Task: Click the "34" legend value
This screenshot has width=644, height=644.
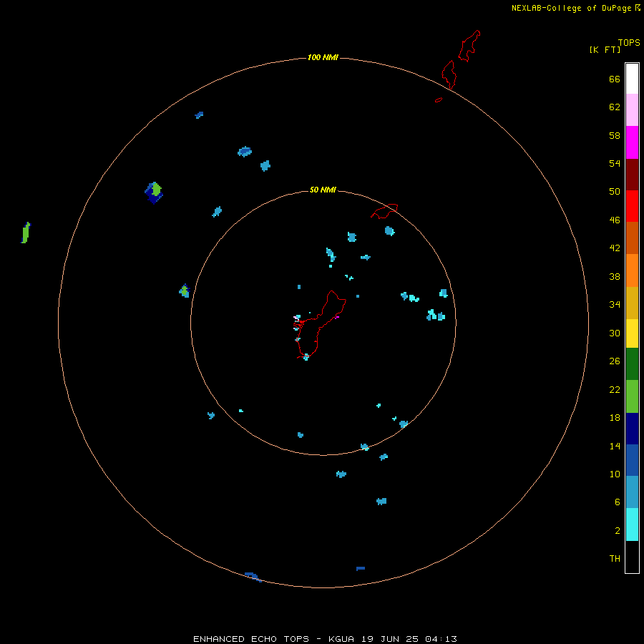Action: click(615, 305)
